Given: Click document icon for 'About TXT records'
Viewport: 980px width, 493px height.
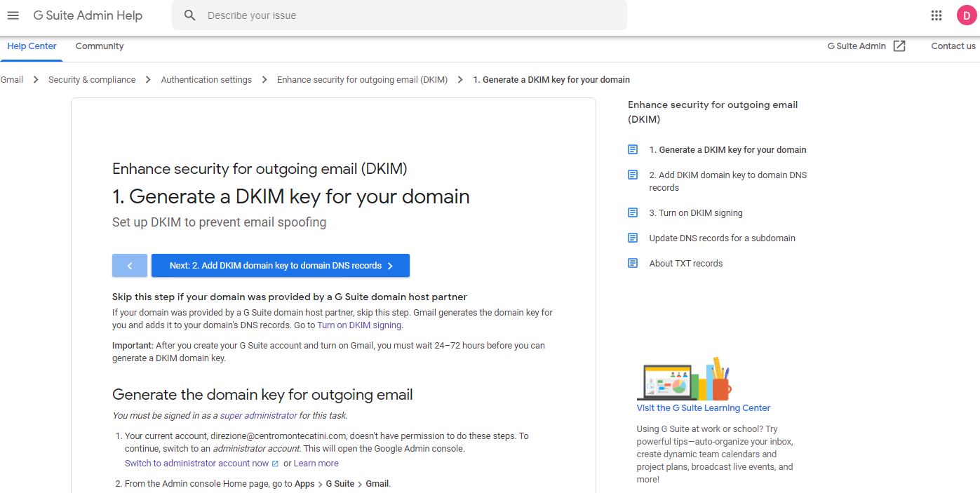Looking at the screenshot, I should pyautogui.click(x=633, y=263).
